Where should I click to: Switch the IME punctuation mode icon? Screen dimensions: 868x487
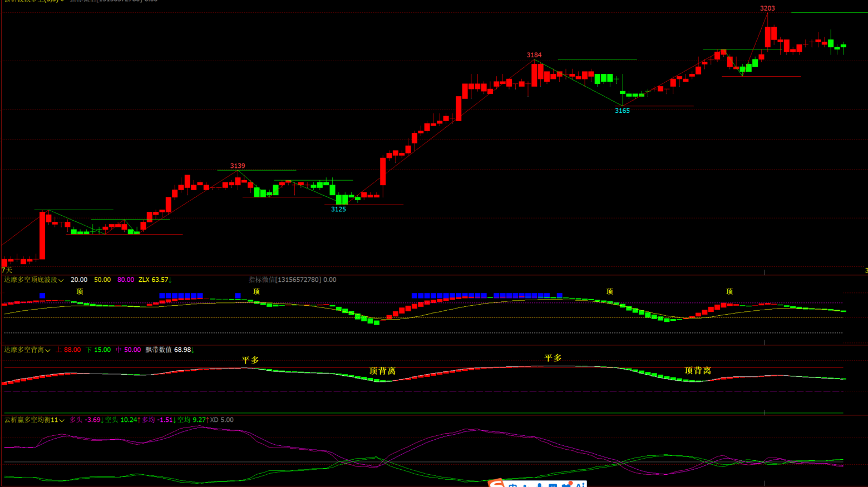click(526, 485)
